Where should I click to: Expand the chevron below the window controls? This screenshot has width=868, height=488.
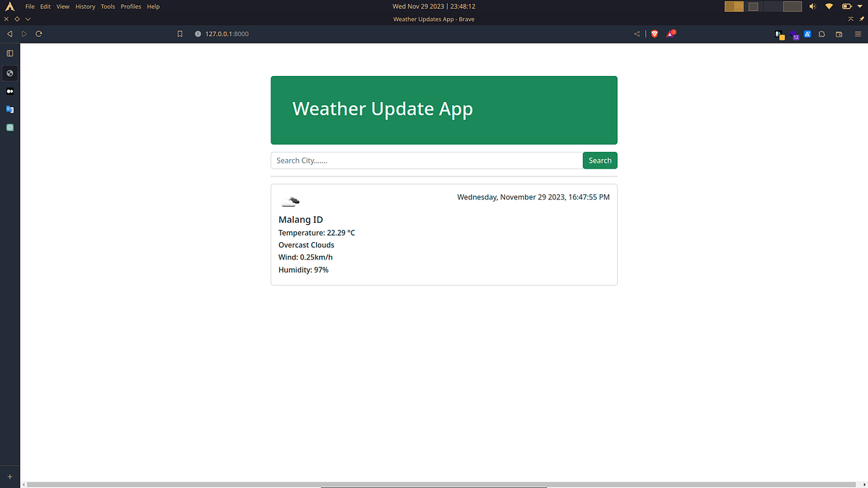point(27,19)
